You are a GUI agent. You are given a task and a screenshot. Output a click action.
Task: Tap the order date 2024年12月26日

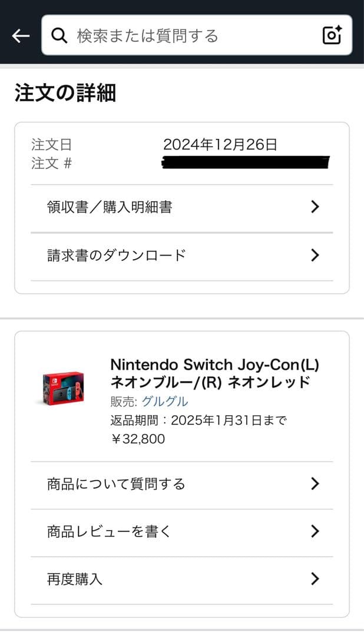tap(219, 143)
